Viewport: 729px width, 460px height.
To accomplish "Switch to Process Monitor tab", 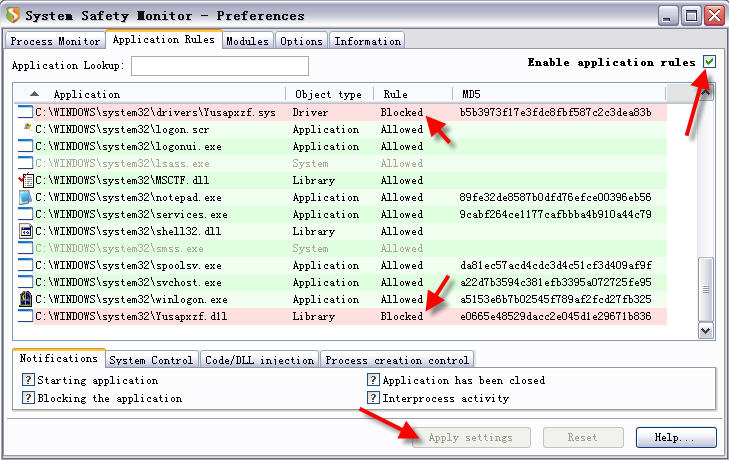I will coord(55,41).
